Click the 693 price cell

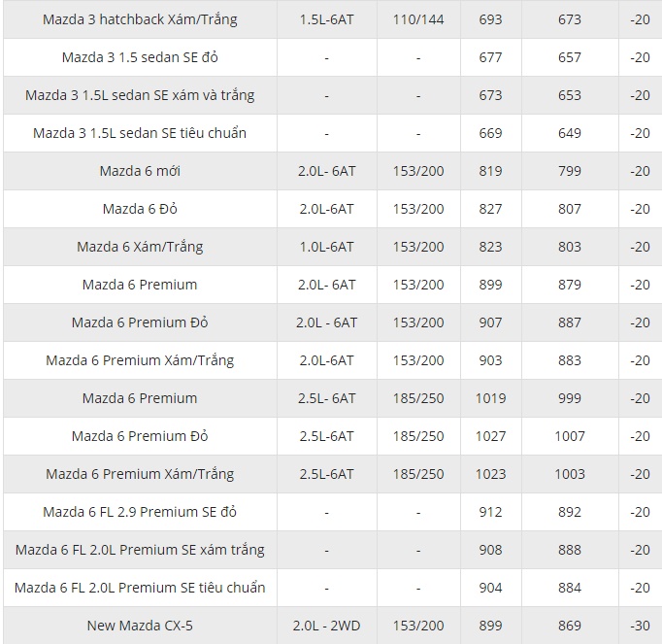[x=490, y=19]
